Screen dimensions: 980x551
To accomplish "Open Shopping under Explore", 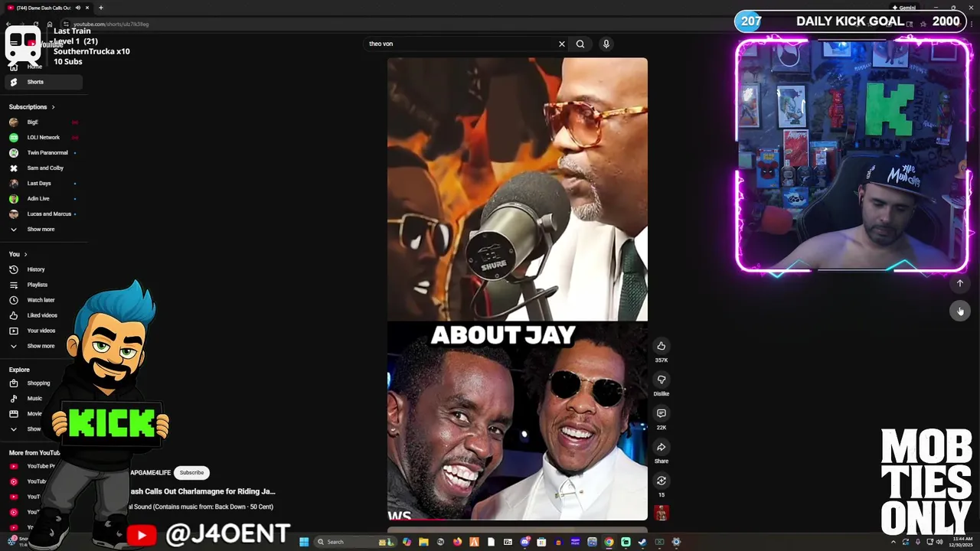I will click(x=38, y=383).
